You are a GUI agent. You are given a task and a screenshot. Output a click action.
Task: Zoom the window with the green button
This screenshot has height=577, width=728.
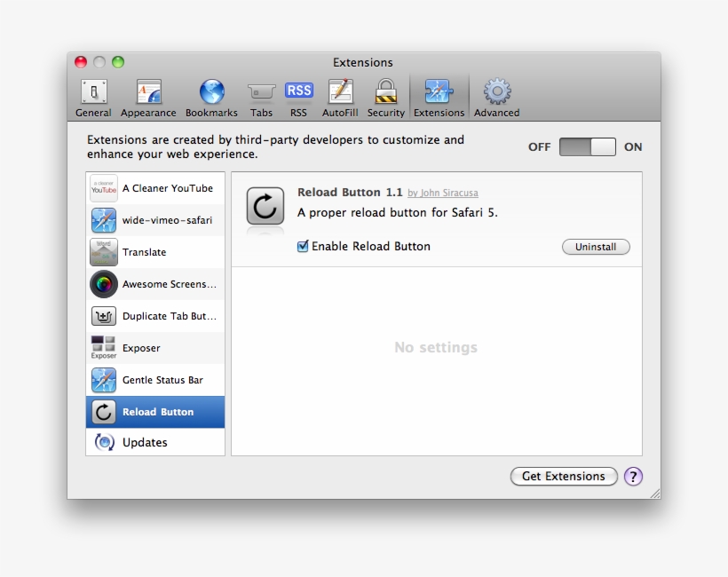tap(118, 62)
